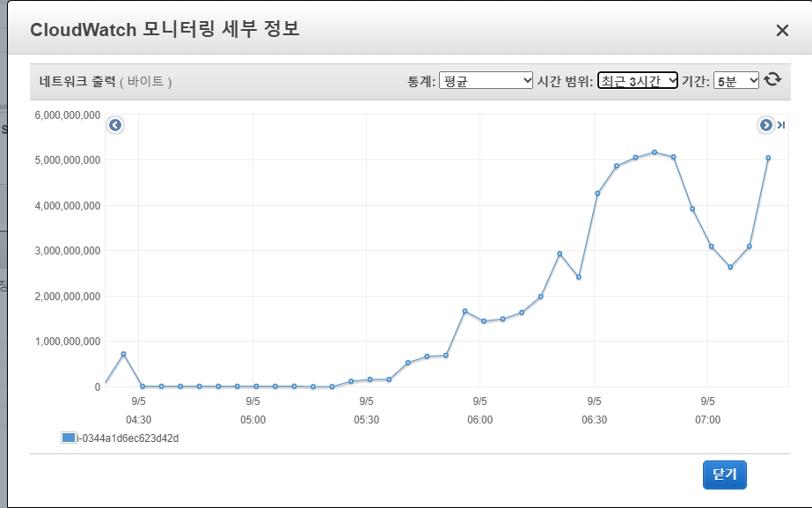The image size is (812, 508).
Task: Click the refresh icon next to 기간
Action: pos(772,80)
